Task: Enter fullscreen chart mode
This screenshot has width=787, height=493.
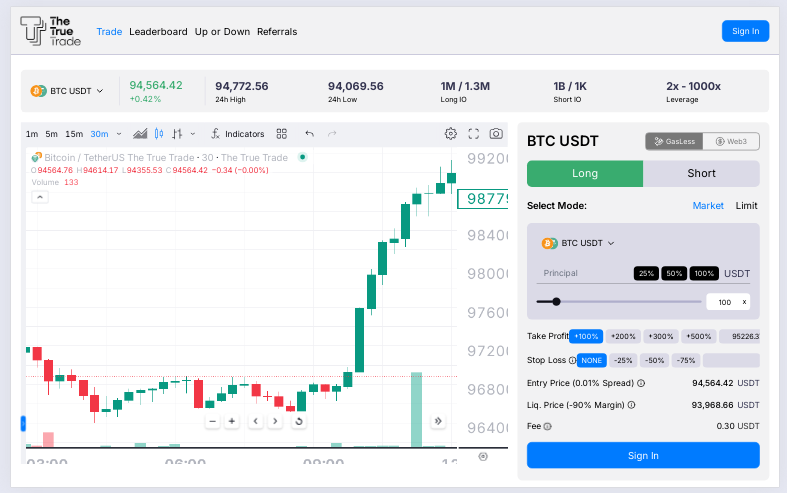Action: tap(473, 134)
